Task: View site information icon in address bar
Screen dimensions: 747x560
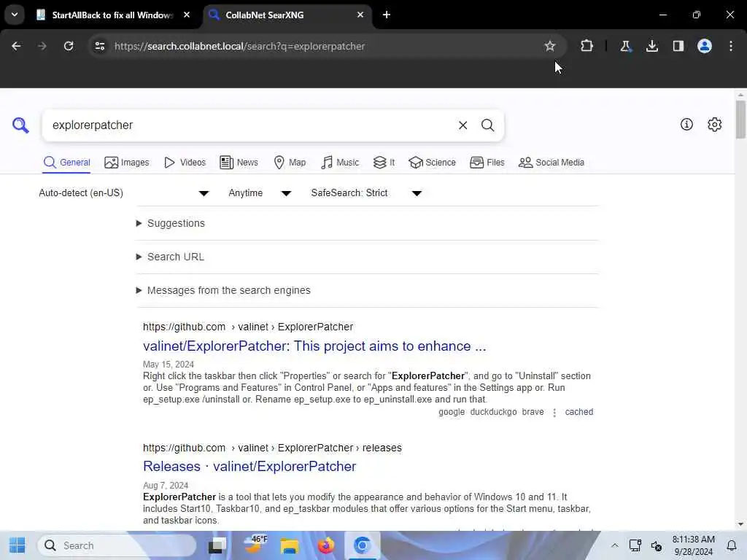Action: 99,46
